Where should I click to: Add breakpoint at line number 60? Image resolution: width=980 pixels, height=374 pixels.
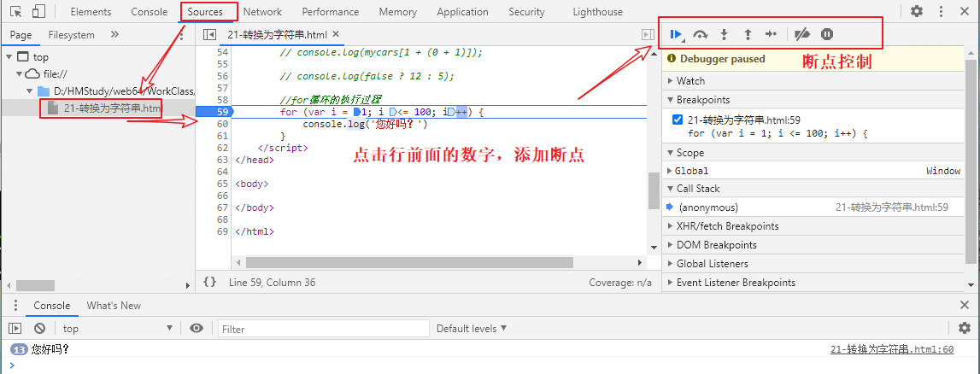pos(222,124)
